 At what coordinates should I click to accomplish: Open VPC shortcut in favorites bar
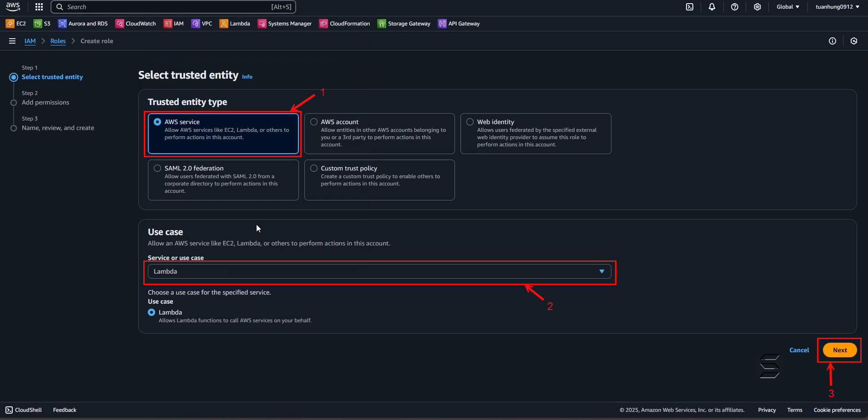[202, 24]
